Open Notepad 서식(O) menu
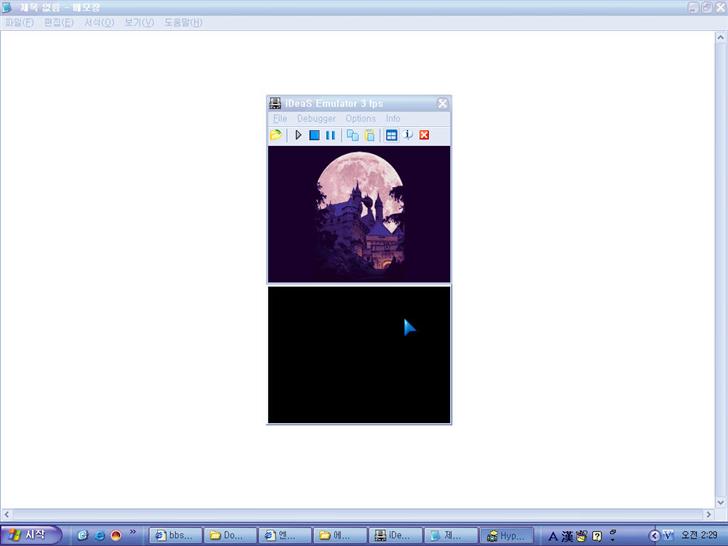The height and width of the screenshot is (546, 728). 99,22
